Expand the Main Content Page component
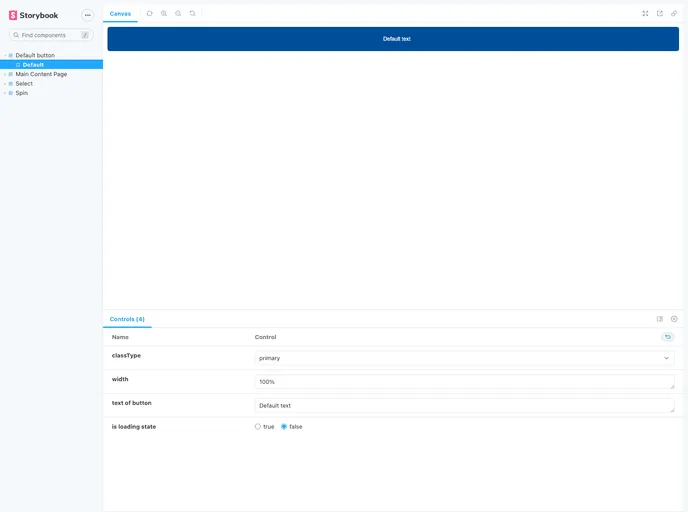The width and height of the screenshot is (688, 512). pyautogui.click(x=40, y=74)
